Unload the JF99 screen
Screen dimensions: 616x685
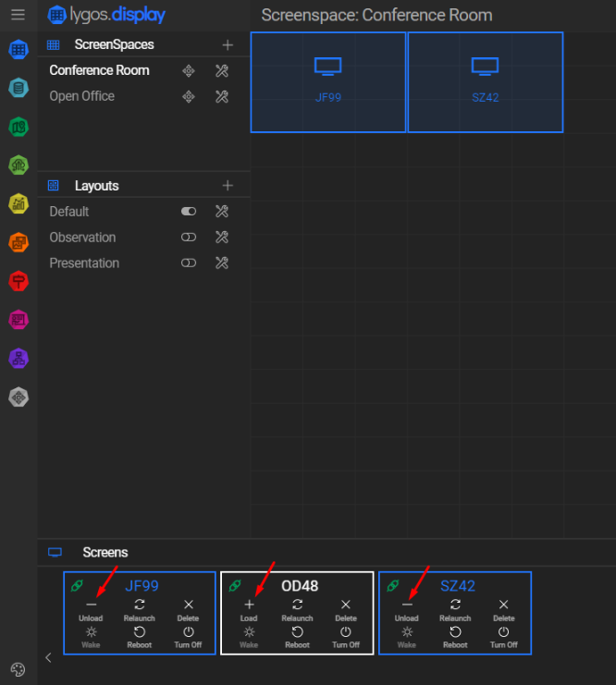(x=91, y=610)
